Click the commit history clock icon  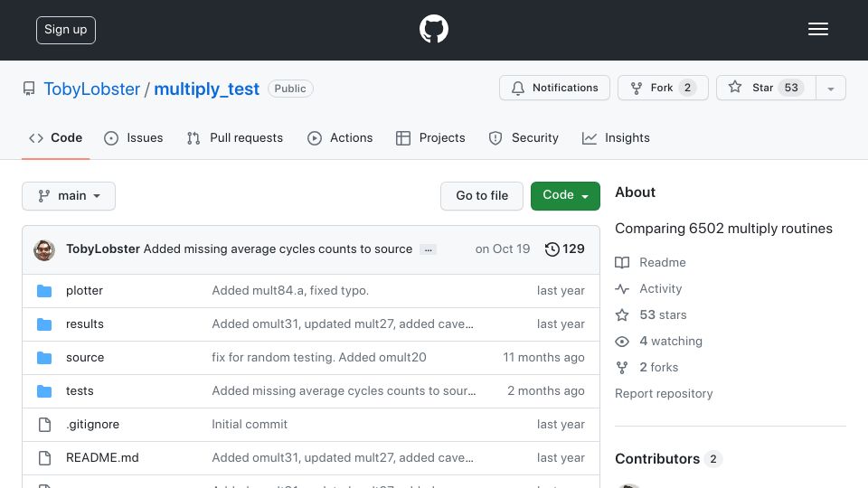coord(552,249)
